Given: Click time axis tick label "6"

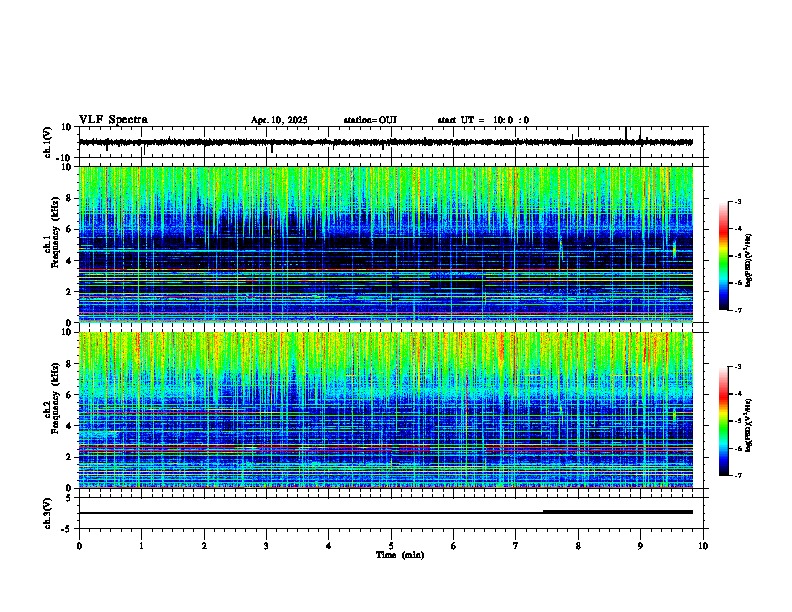Looking at the screenshot, I should (x=454, y=546).
